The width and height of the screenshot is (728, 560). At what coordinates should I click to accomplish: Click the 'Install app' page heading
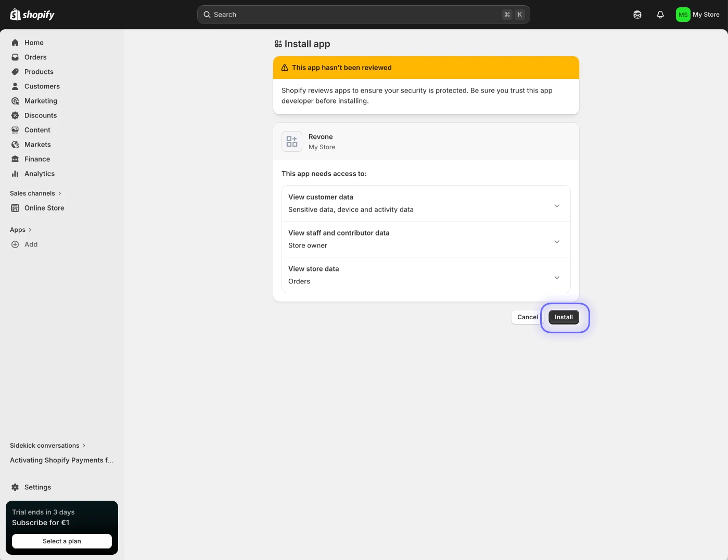click(x=308, y=44)
